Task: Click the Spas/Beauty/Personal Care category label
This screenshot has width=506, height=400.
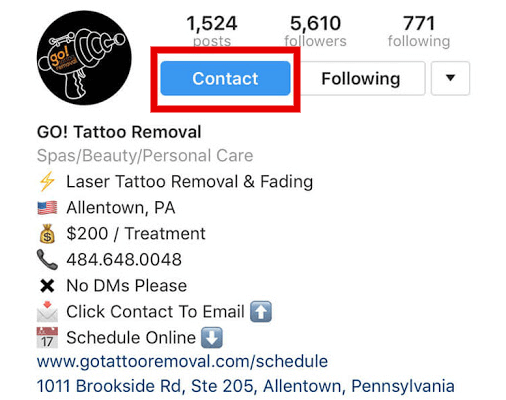Action: point(145,156)
